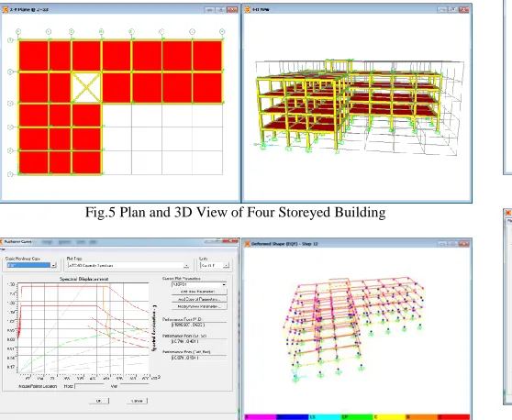The image size is (512, 420).
Task: Click the Deformed Shape (EQY) - Step 12 title
Action: point(284,244)
